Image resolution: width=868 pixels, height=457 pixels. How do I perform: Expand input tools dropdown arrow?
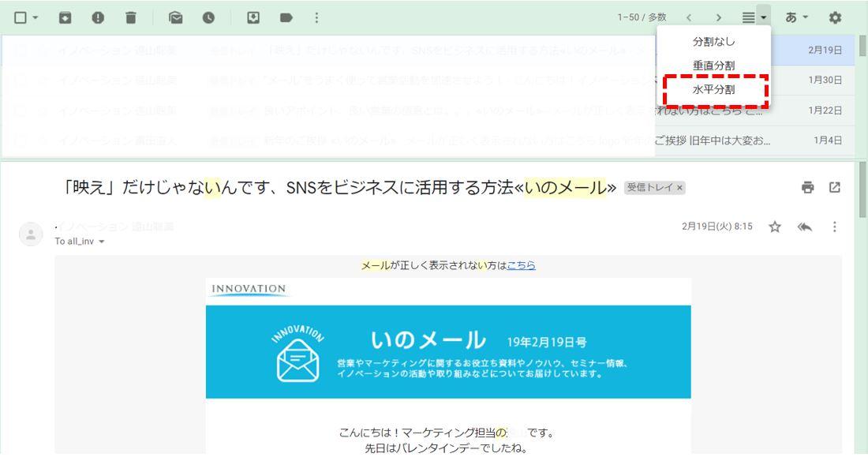[806, 17]
